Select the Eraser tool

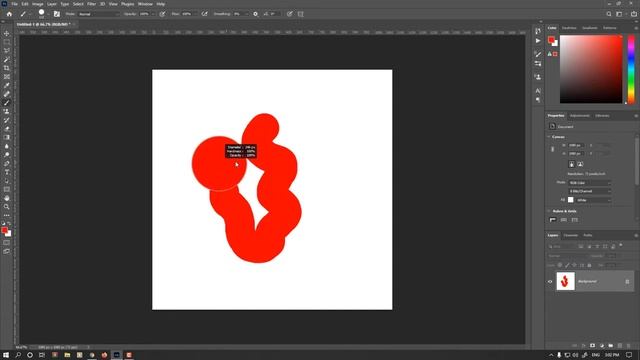[7, 129]
